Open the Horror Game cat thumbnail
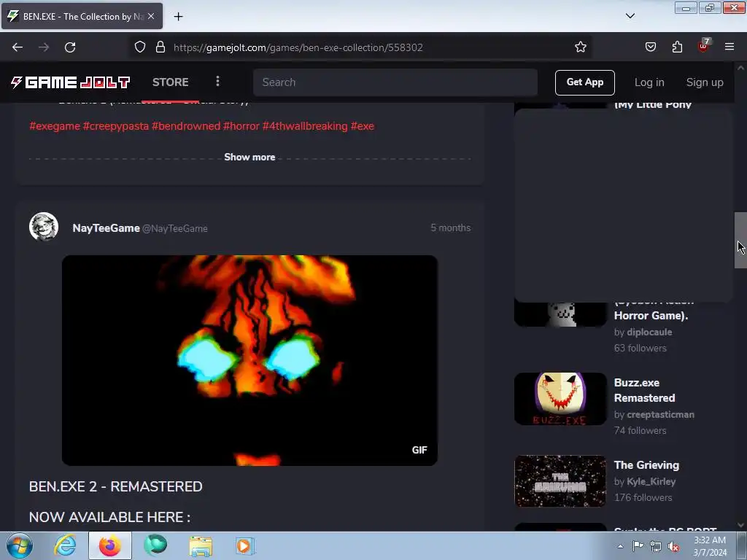 click(560, 314)
